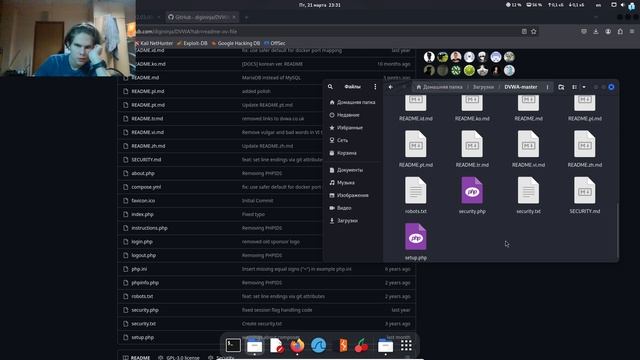The image size is (640, 360).
Task: Open OffSec bookmark
Action: coord(275,43)
